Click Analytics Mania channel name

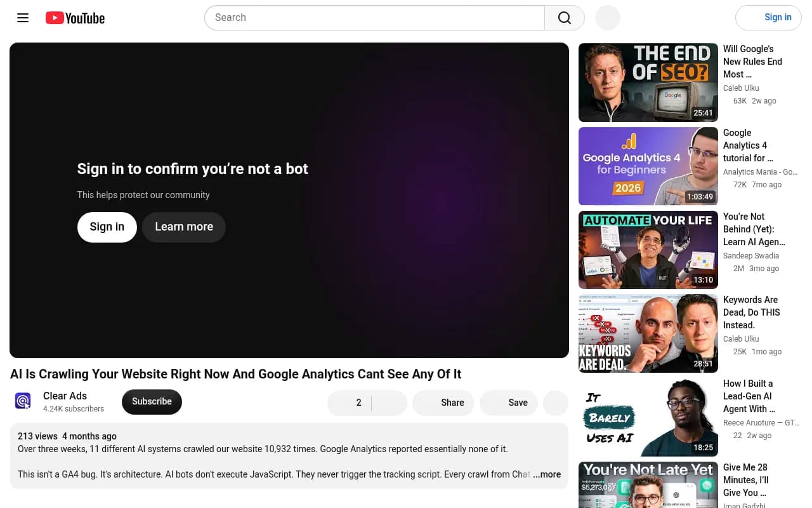760,172
